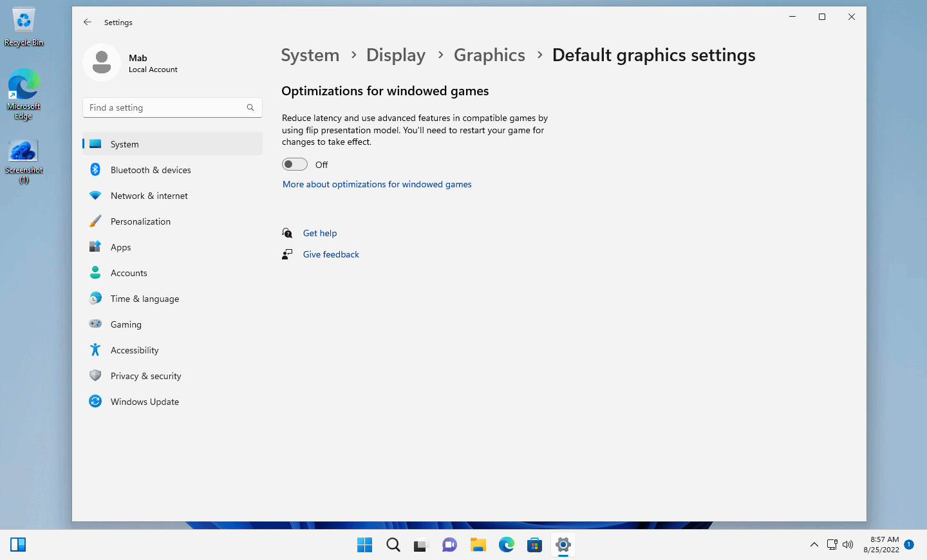This screenshot has width=927, height=560.
Task: Click the Time & language clock icon
Action: (95, 298)
